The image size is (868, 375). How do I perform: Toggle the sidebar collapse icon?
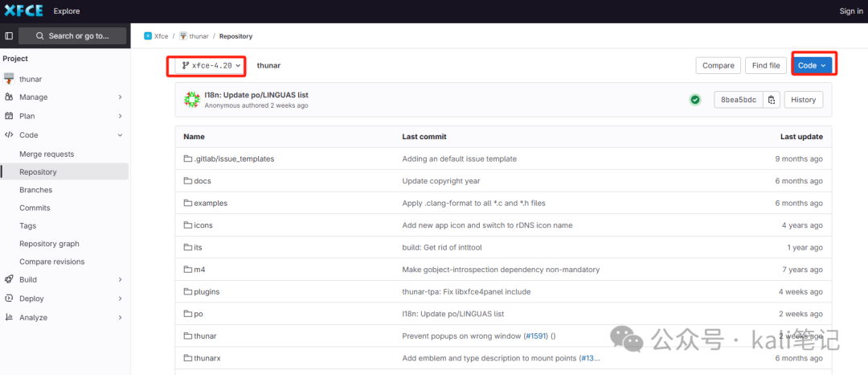point(9,35)
